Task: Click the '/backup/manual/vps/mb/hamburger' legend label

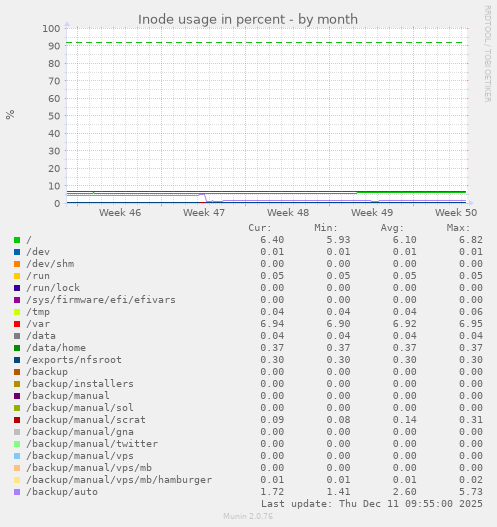Action: (119, 480)
